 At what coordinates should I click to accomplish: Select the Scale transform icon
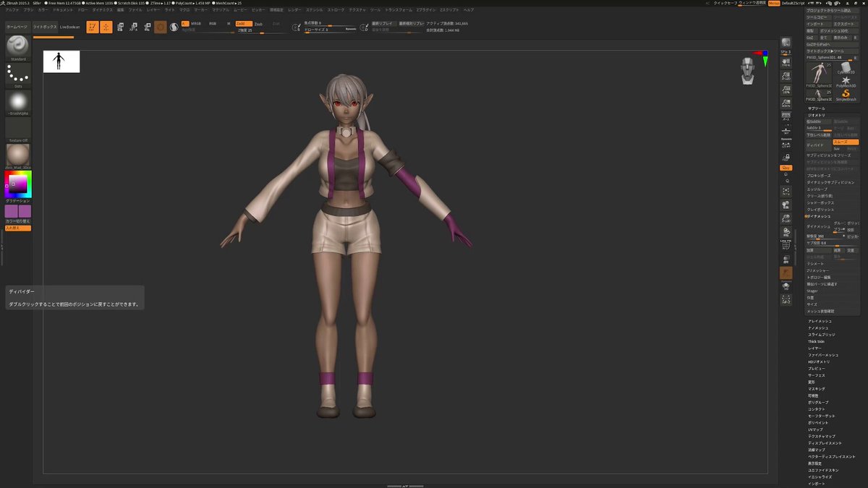(x=133, y=27)
